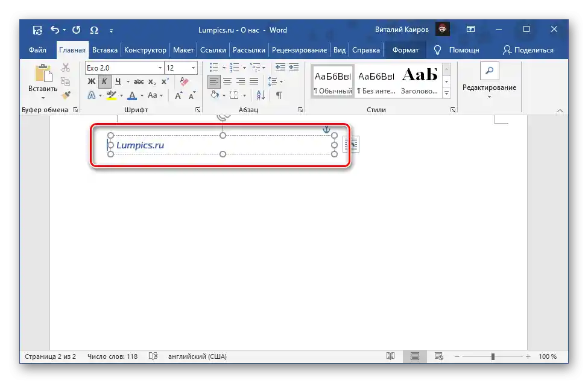Apply text effects and typography

coord(92,95)
